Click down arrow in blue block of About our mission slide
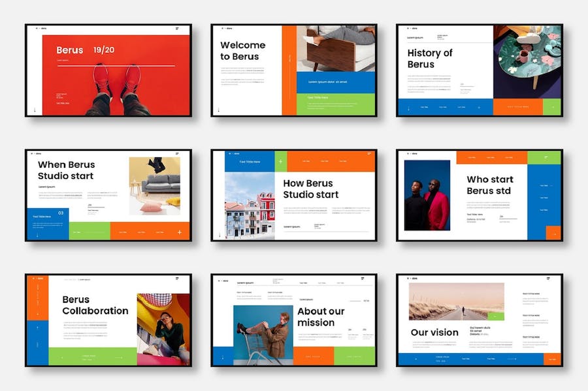The width and height of the screenshot is (588, 391). 222,357
